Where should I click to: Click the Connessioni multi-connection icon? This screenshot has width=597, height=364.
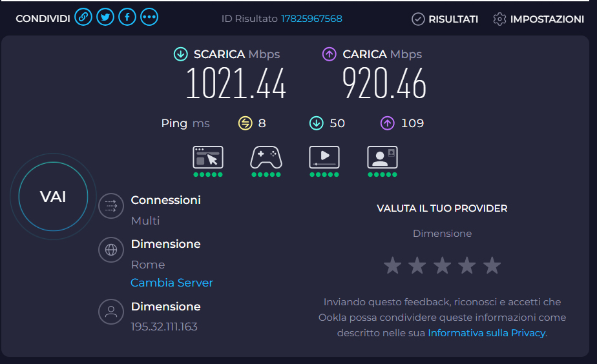pyautogui.click(x=111, y=206)
